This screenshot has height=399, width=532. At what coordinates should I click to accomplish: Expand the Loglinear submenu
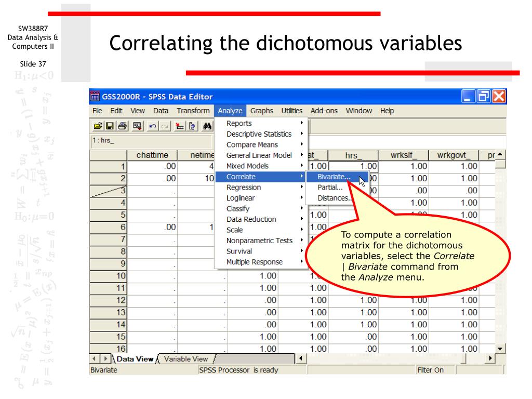pyautogui.click(x=261, y=198)
